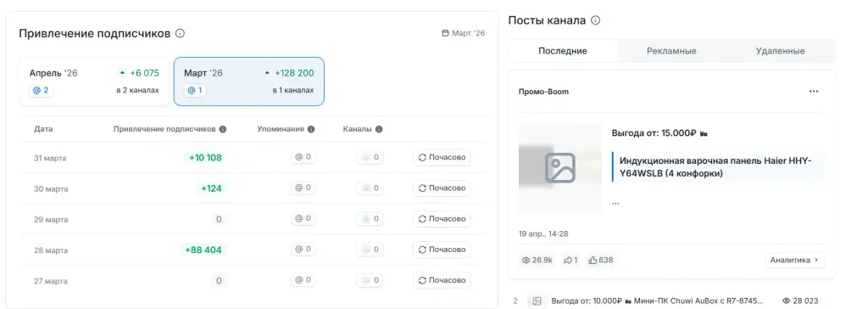Click +10 108 value for 31 марта
The height and width of the screenshot is (309, 868).
[205, 158]
